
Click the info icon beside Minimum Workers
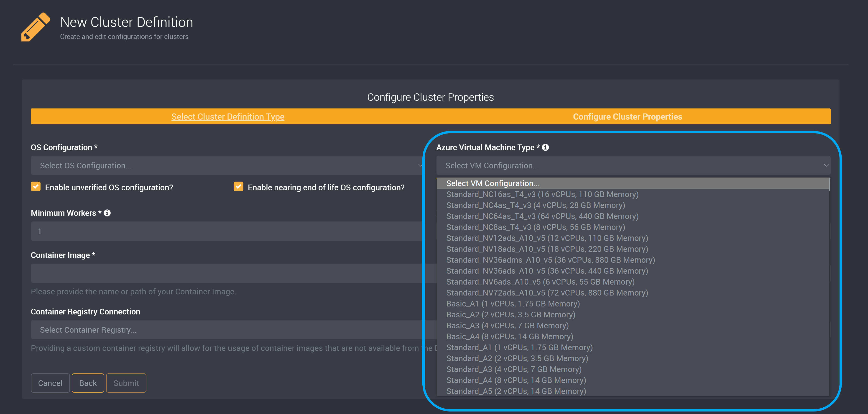coord(107,213)
